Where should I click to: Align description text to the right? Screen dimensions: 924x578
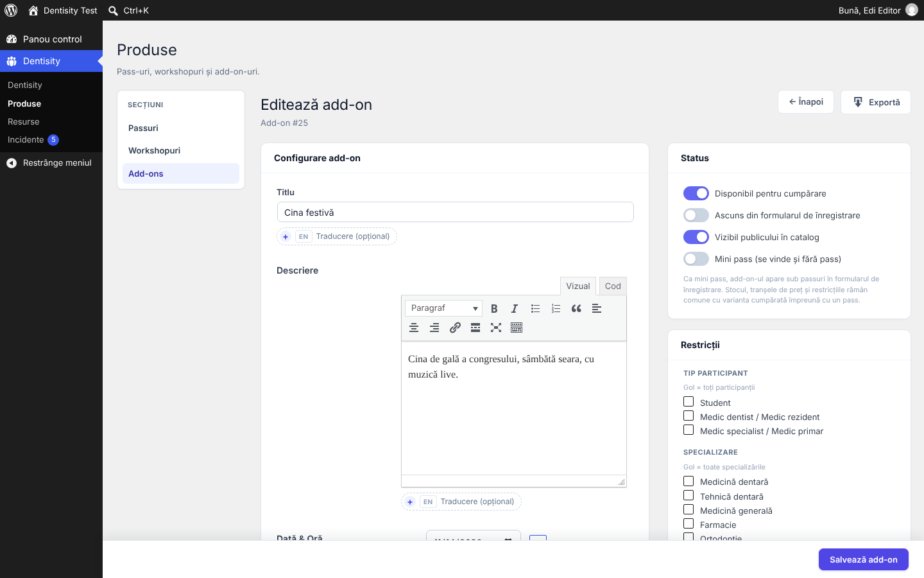(x=434, y=328)
